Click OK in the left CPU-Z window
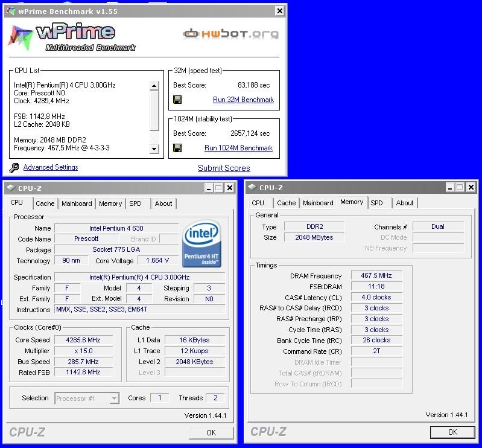482x448 pixels. [211, 433]
